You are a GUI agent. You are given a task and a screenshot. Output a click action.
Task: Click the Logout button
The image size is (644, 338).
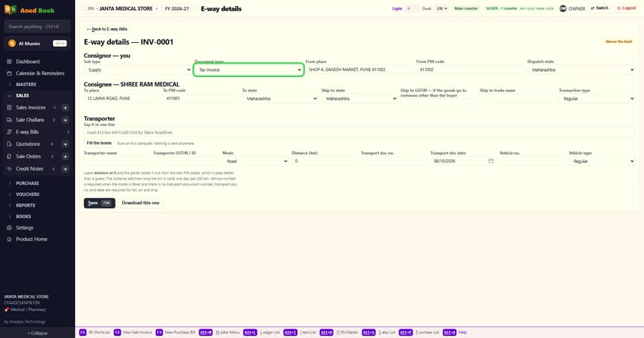pos(627,8)
